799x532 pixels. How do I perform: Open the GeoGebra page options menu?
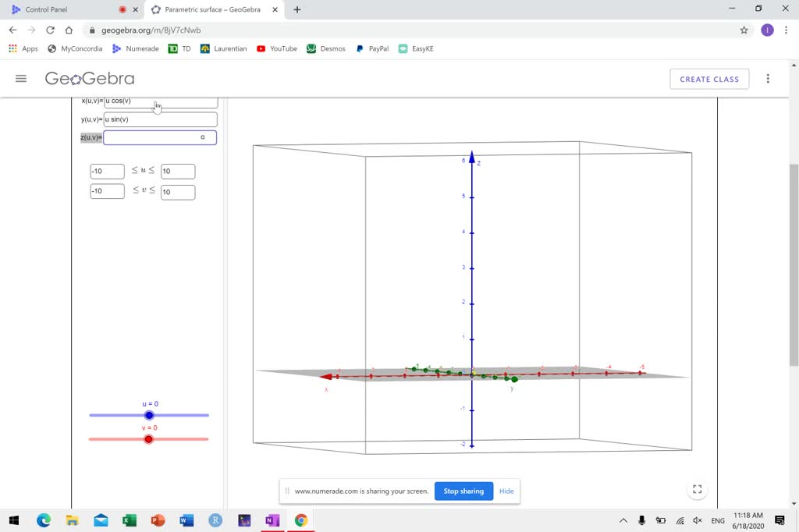tap(768, 78)
